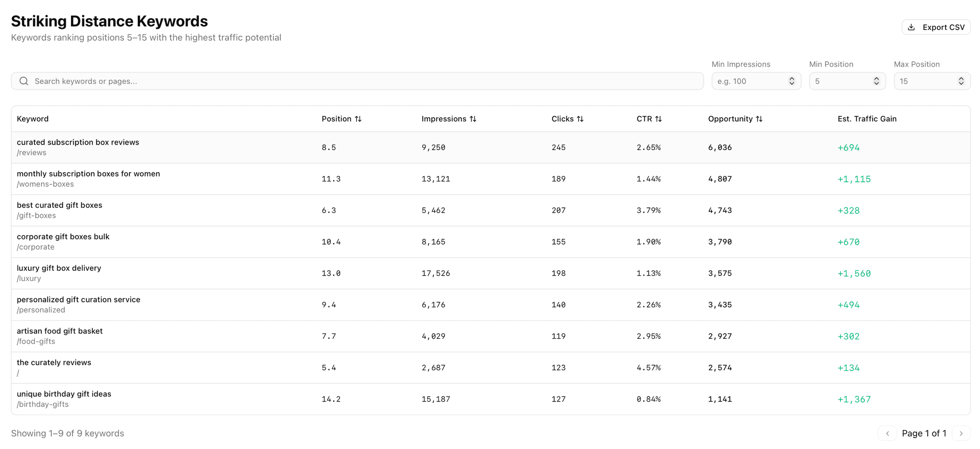Click the right pagination chevron
980x449 pixels.
(961, 433)
